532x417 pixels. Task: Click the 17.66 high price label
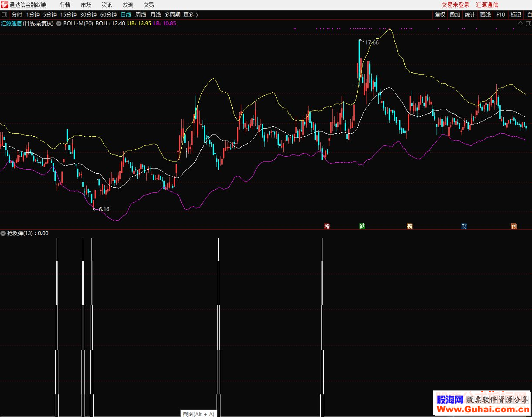372,43
